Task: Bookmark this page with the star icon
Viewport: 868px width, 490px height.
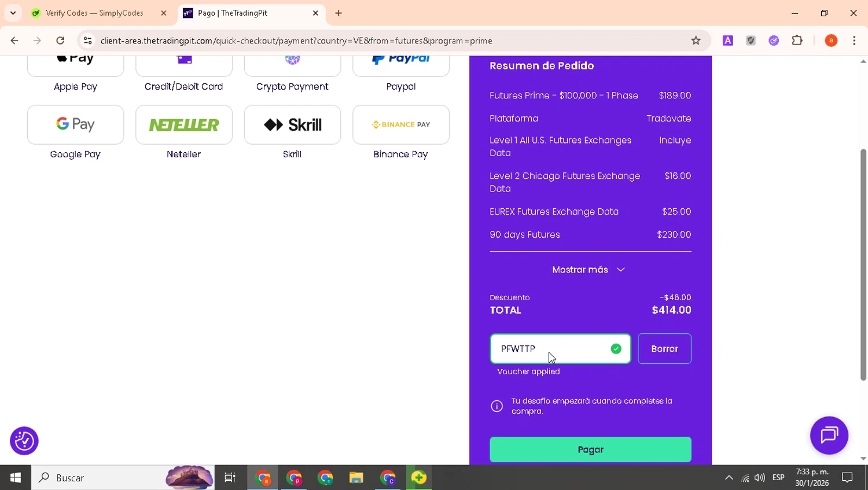Action: click(696, 40)
